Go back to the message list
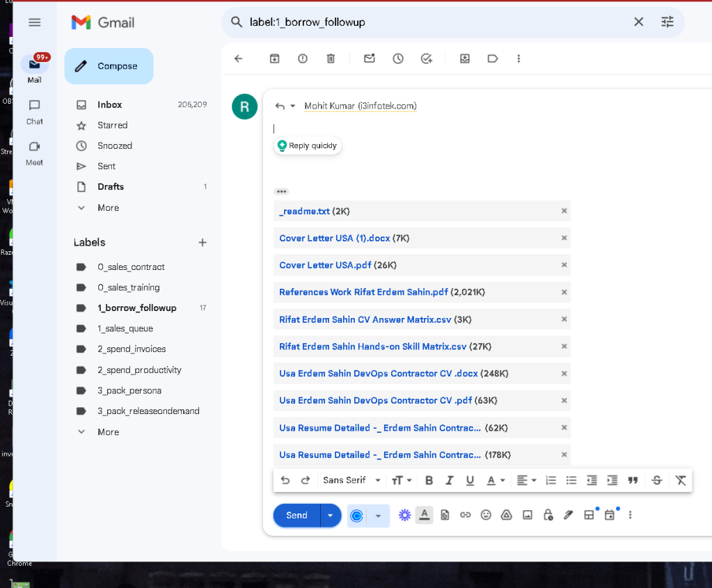Viewport: 712px width, 588px height. click(239, 58)
